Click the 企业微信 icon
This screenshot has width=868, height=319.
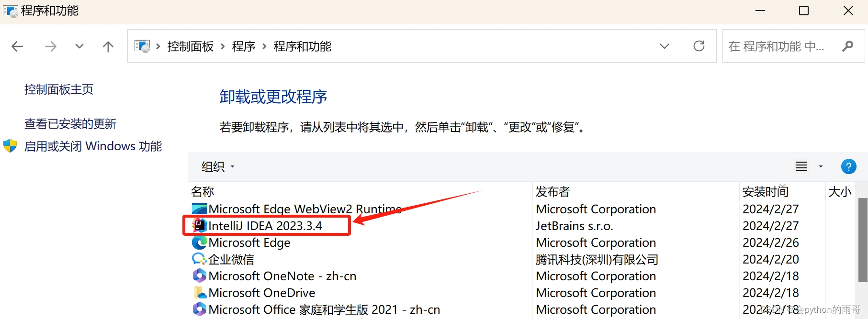199,259
